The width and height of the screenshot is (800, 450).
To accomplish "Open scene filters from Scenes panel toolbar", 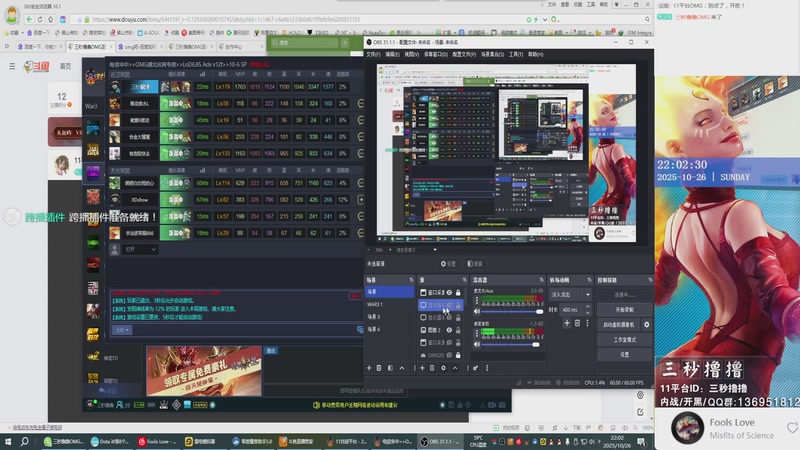I will coord(390,368).
